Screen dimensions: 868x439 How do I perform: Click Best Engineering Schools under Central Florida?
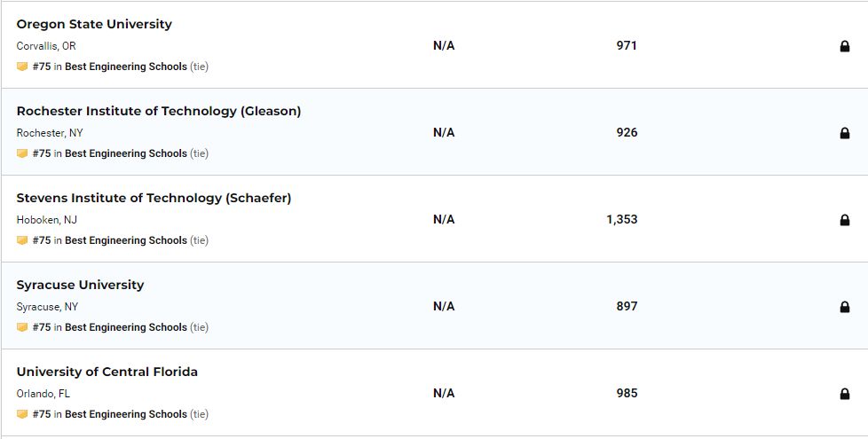tap(125, 414)
